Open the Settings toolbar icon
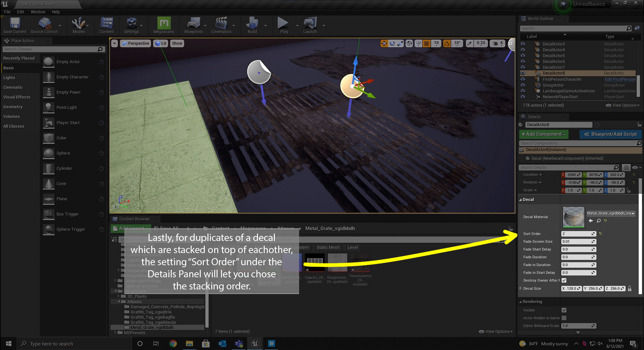 (131, 26)
